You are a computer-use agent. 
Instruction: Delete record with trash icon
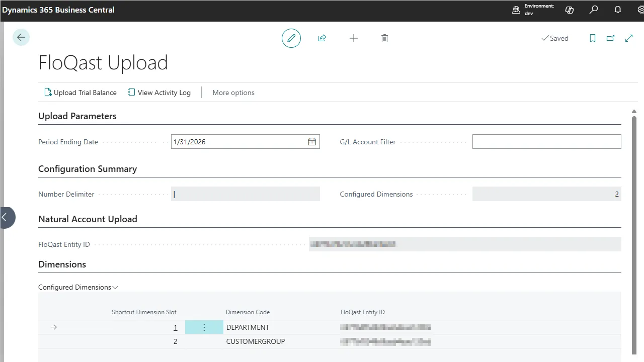(x=385, y=38)
